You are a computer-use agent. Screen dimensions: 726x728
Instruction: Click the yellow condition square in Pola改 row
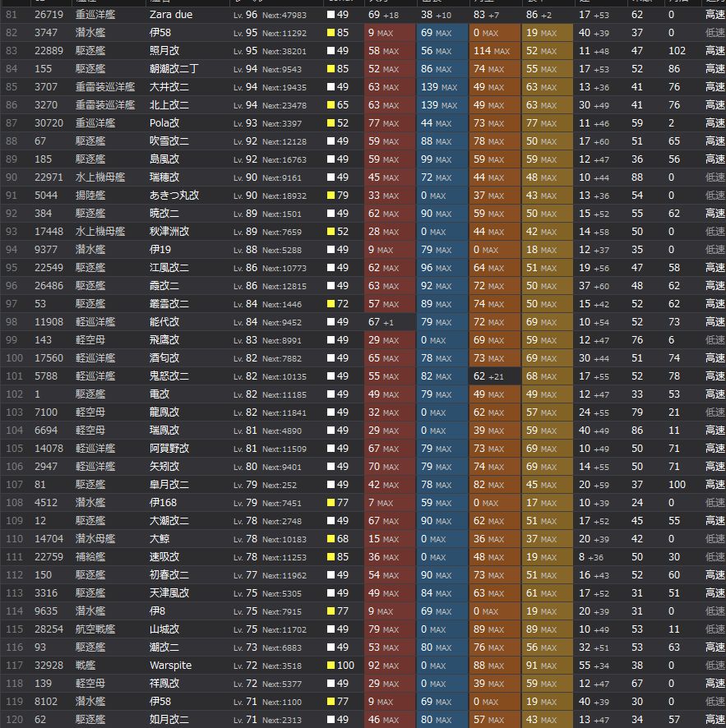[331, 123]
